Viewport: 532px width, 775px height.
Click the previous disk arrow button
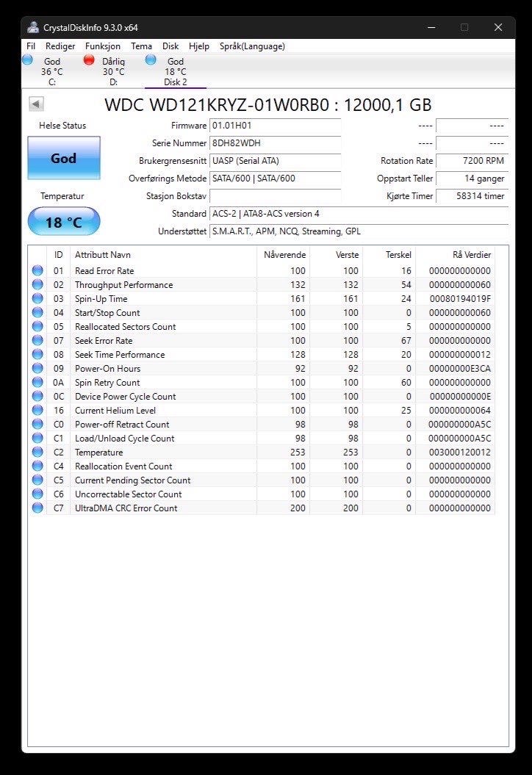pos(37,104)
